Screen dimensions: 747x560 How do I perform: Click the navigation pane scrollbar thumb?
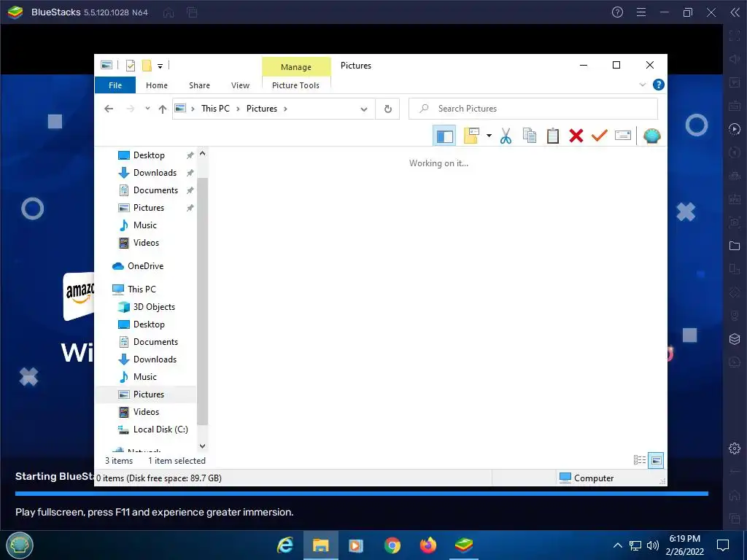coord(203,301)
